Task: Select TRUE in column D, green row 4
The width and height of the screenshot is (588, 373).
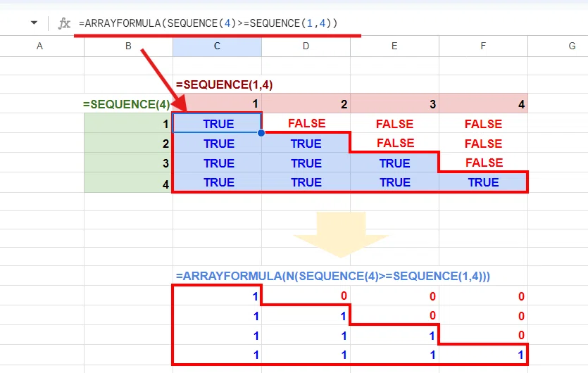Action: point(306,182)
